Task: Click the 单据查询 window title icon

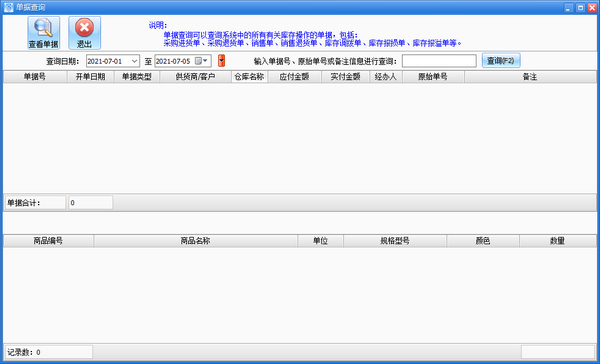Action: (x=8, y=7)
